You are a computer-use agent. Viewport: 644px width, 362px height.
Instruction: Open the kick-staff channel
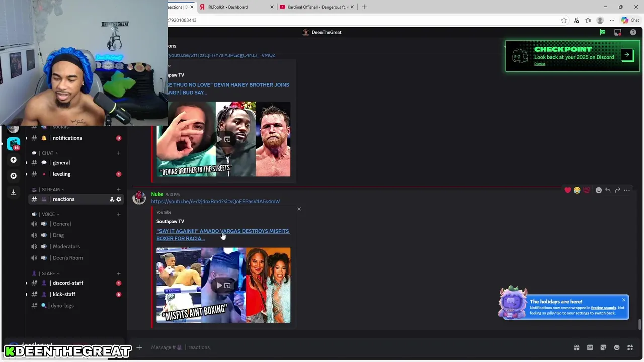[x=75, y=294]
